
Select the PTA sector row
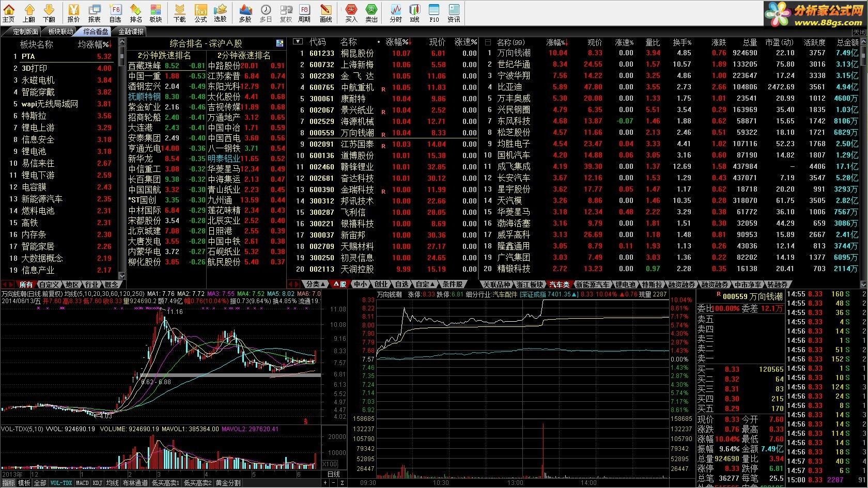(x=61, y=56)
